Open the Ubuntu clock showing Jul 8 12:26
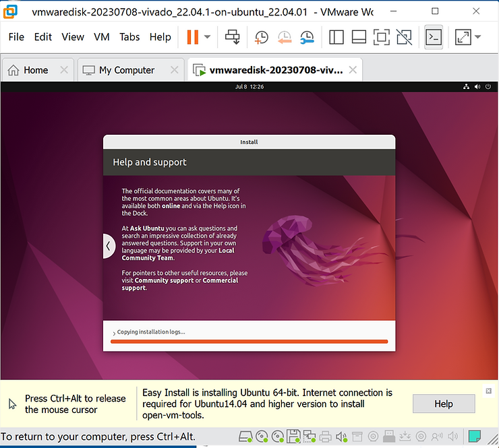Viewport: 499px width, 448px height. [x=249, y=86]
